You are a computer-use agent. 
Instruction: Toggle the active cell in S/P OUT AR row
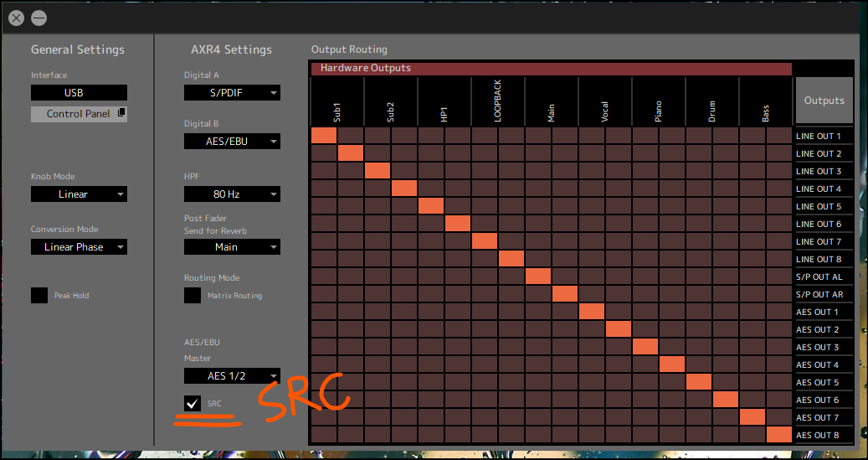click(x=565, y=294)
